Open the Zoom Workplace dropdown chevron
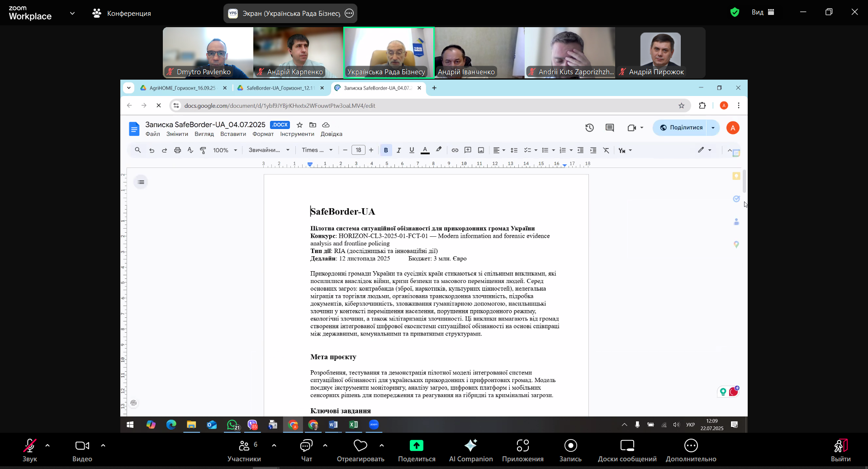The width and height of the screenshot is (868, 469). 72,13
